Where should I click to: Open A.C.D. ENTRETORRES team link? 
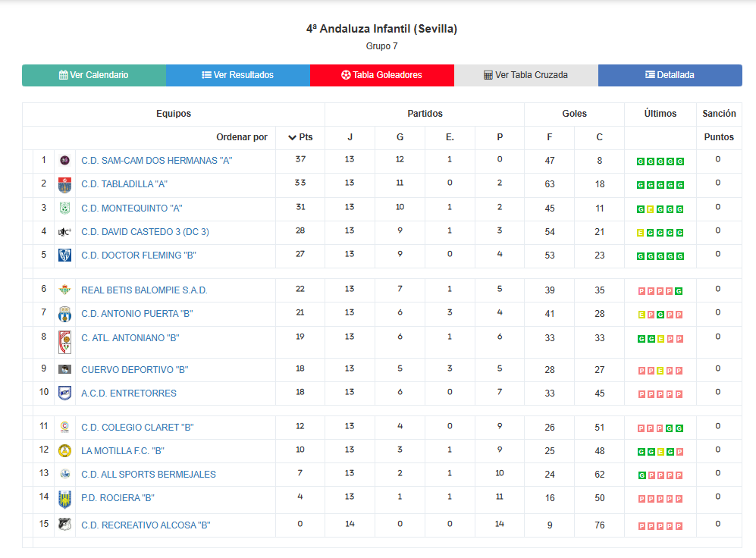pyautogui.click(x=129, y=393)
